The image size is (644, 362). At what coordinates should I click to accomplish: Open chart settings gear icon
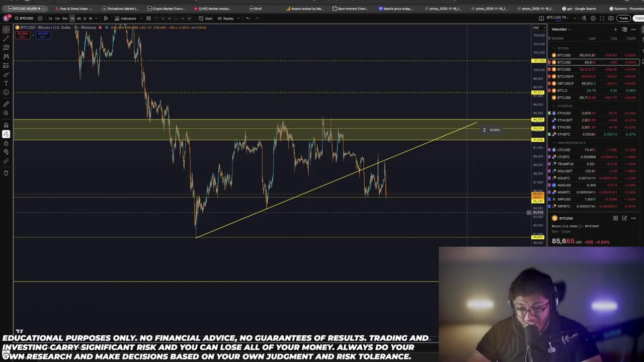(x=593, y=18)
